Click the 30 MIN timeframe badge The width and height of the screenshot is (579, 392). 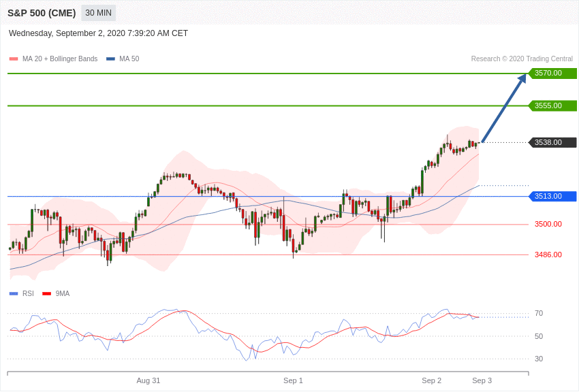coord(98,13)
